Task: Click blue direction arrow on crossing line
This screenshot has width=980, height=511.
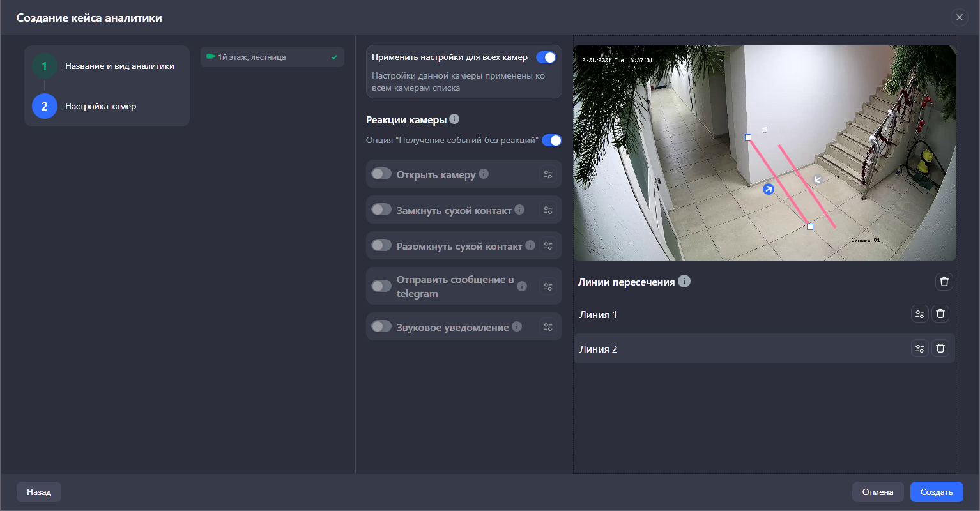Action: click(769, 188)
